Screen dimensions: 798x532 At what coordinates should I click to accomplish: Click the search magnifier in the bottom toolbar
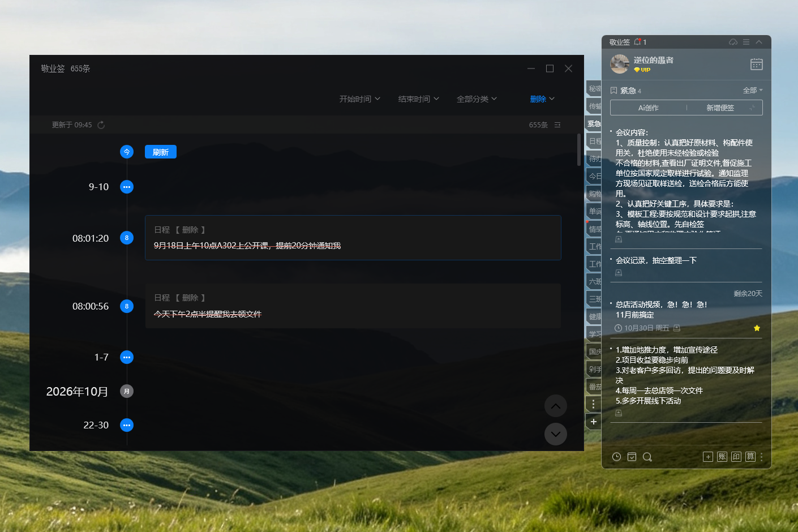pos(647,457)
